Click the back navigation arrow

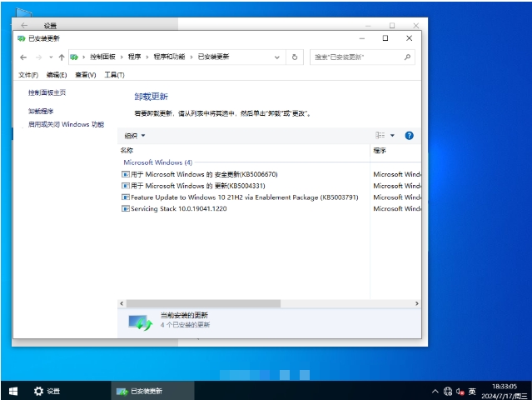23,57
